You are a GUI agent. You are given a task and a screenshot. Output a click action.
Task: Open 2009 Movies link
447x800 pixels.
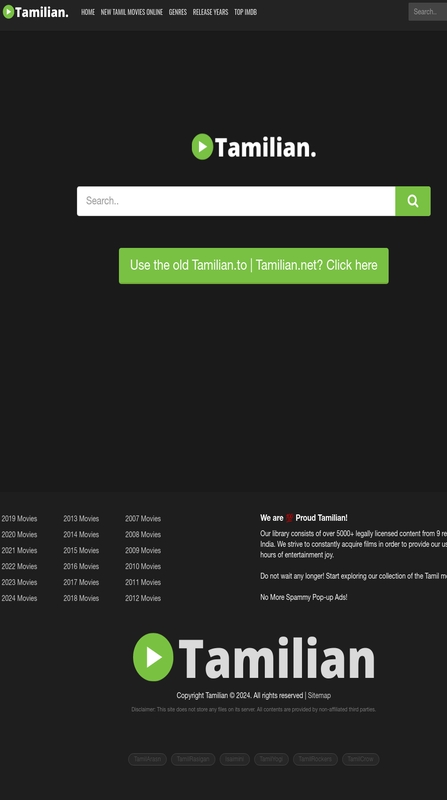pyautogui.click(x=143, y=550)
